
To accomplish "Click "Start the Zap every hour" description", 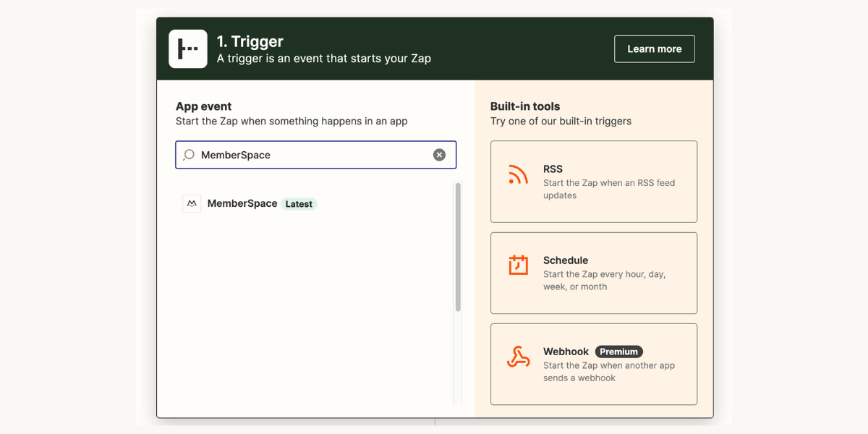I will [605, 281].
